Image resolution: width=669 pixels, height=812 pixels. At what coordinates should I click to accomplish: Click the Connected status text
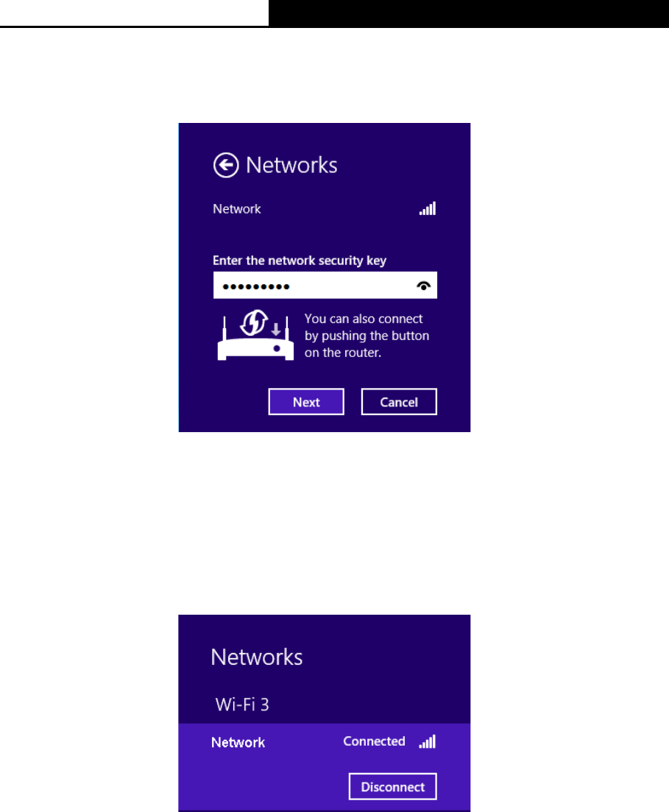pyautogui.click(x=374, y=741)
